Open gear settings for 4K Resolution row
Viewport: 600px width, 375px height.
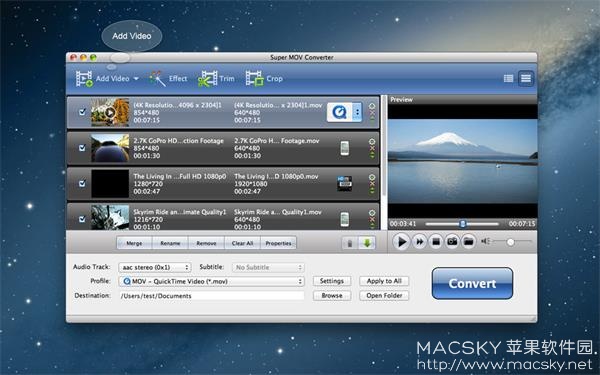point(372,106)
